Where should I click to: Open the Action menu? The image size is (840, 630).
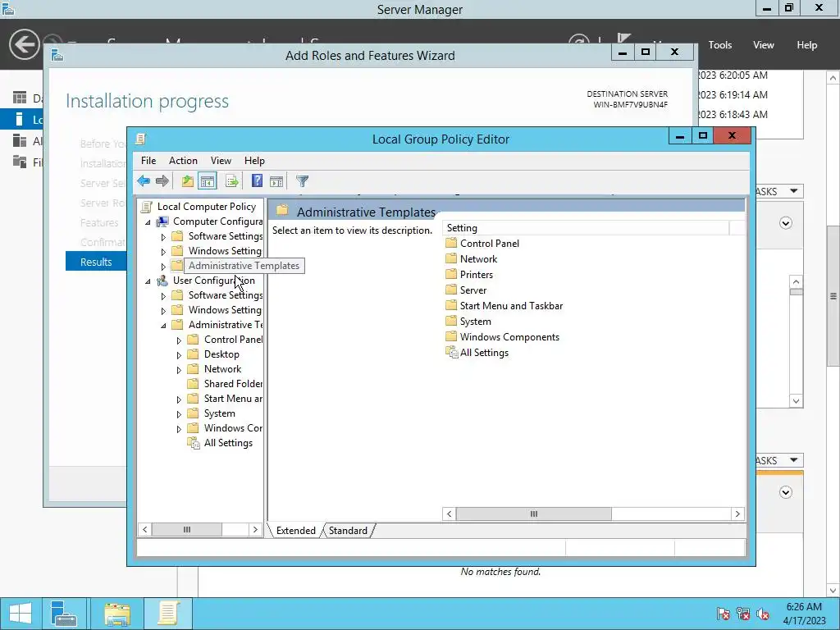point(183,161)
